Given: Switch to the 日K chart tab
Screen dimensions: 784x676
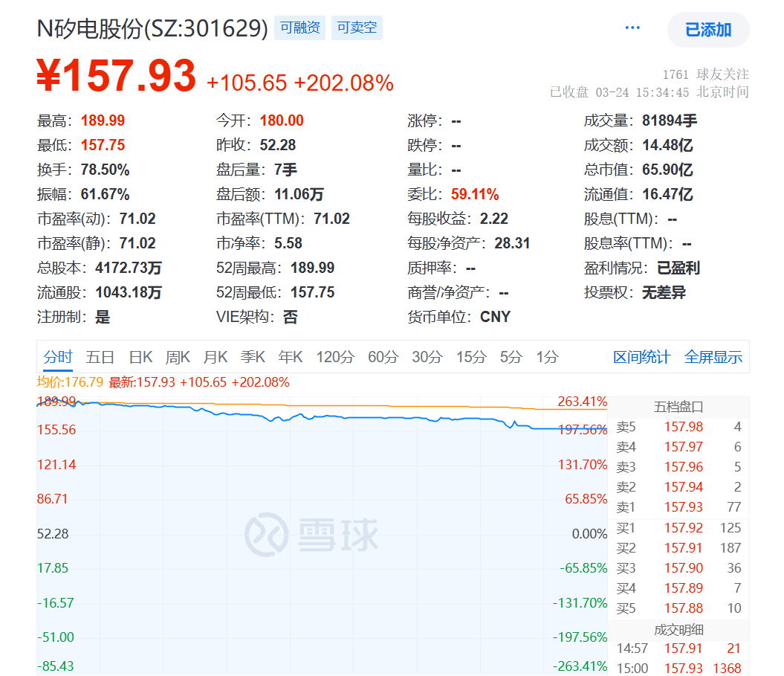Looking at the screenshot, I should tap(140, 357).
